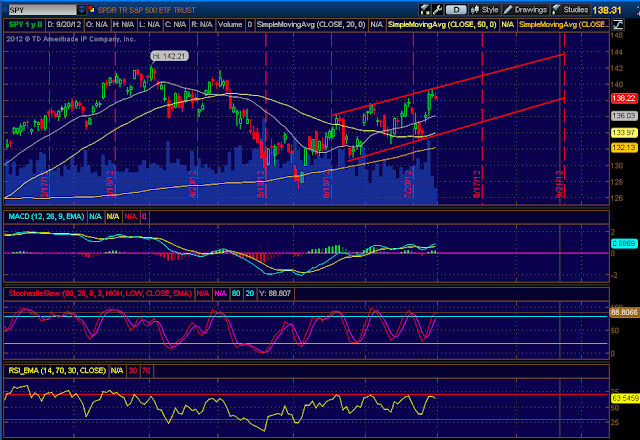
Task: Click the cyan 0.8869 MACD value bubble
Action: (x=624, y=244)
